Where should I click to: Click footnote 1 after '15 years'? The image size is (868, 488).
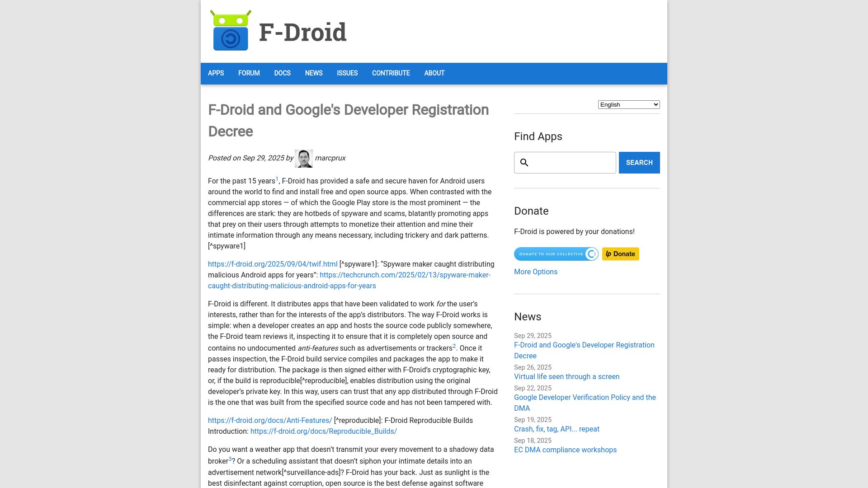[x=277, y=179]
